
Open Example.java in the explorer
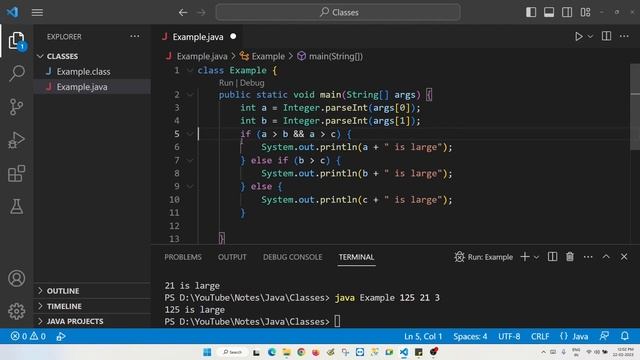click(82, 87)
